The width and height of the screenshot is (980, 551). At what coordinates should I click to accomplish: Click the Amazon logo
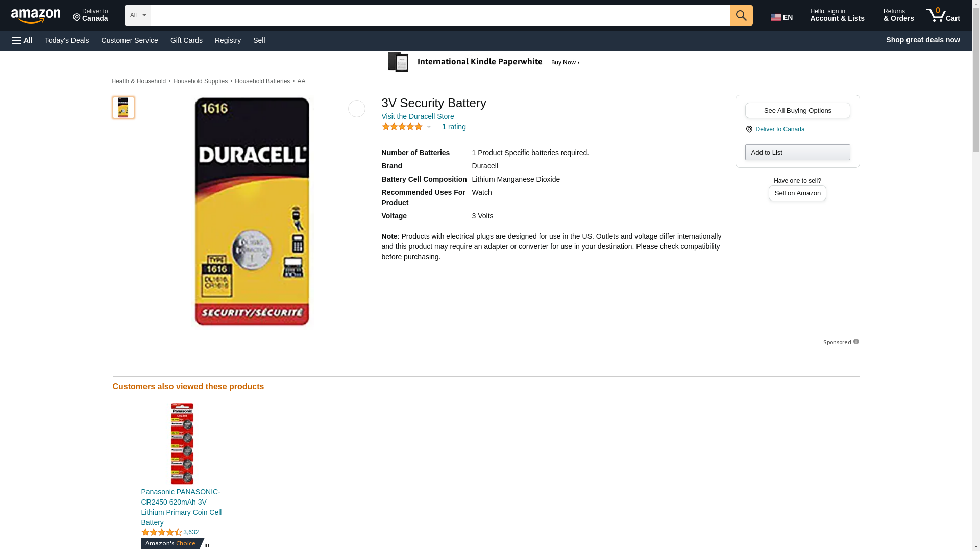point(36,16)
